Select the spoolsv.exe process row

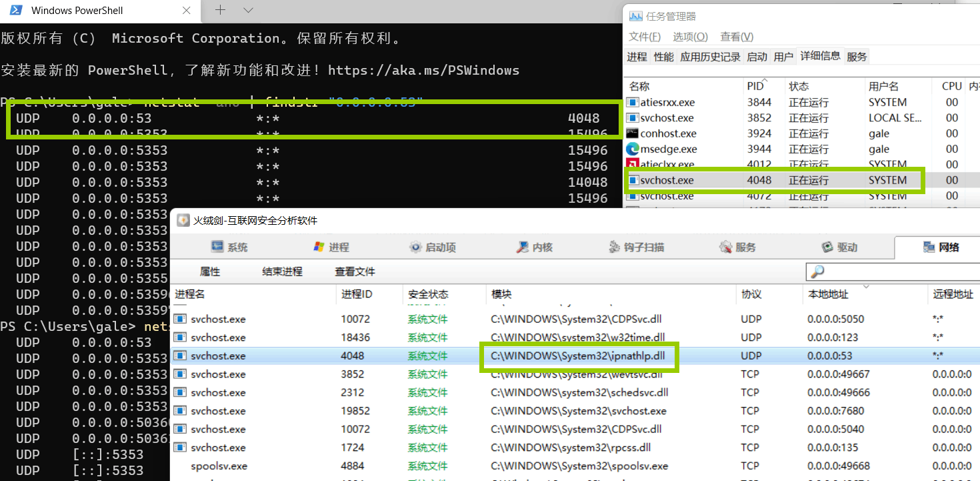click(575, 466)
